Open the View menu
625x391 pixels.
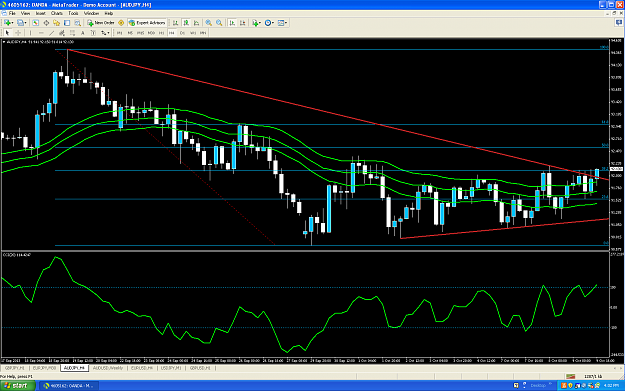[x=25, y=13]
